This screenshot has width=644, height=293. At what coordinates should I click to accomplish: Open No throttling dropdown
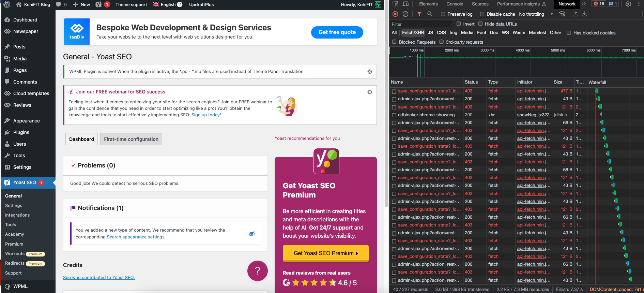(536, 14)
